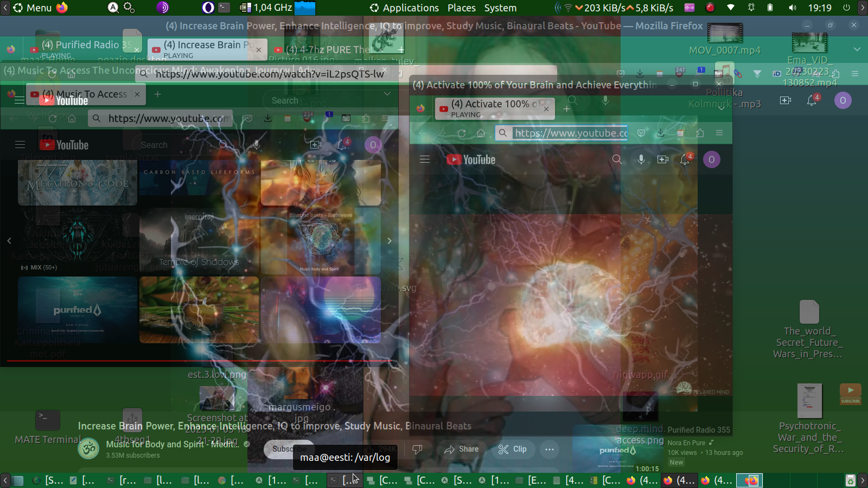Click the Clip button under the video
The height and width of the screenshot is (488, 868).
(x=513, y=449)
